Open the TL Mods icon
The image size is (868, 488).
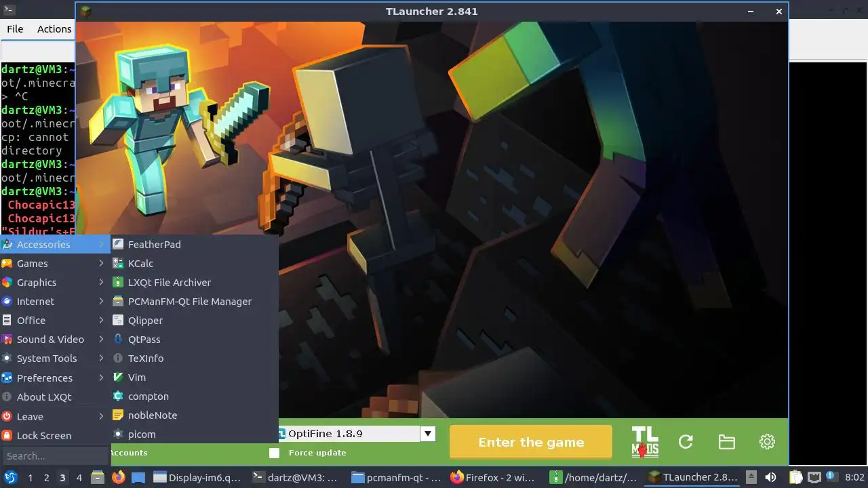coord(645,442)
